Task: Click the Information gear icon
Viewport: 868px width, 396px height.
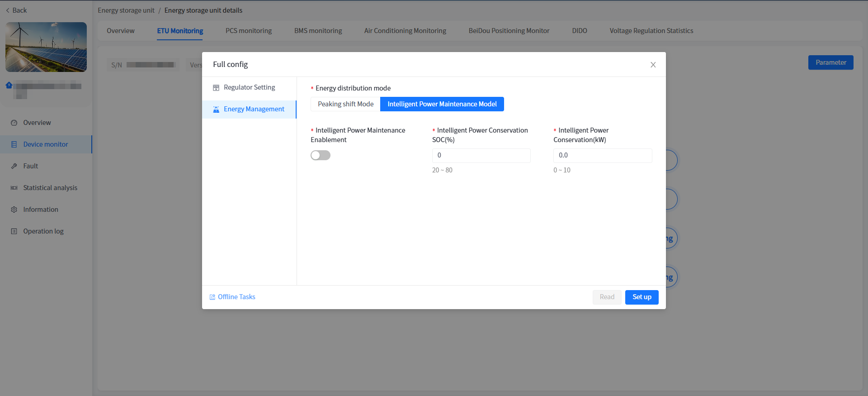Action: tap(14, 210)
